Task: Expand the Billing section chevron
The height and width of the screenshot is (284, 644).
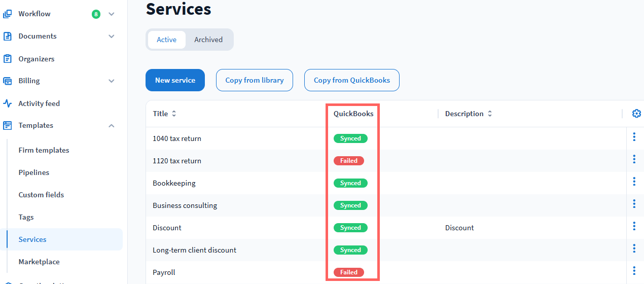Action: [112, 81]
